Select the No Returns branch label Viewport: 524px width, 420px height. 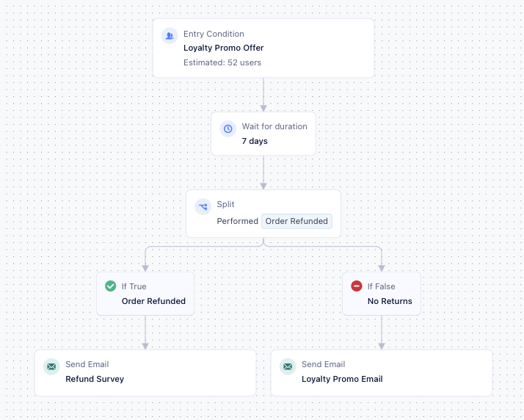(x=390, y=301)
